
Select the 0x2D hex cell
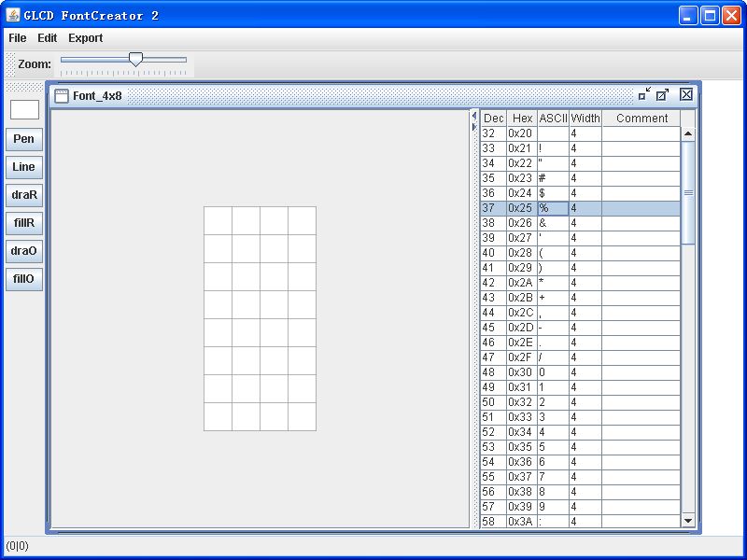522,328
